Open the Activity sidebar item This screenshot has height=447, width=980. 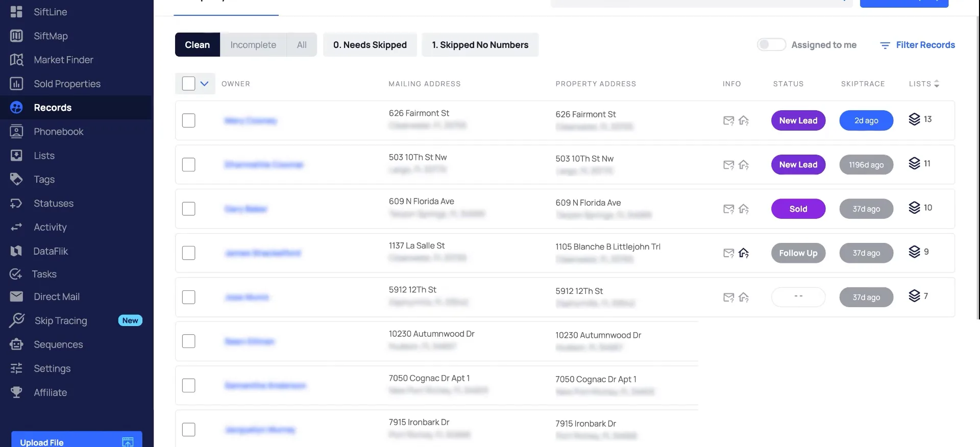click(x=50, y=227)
